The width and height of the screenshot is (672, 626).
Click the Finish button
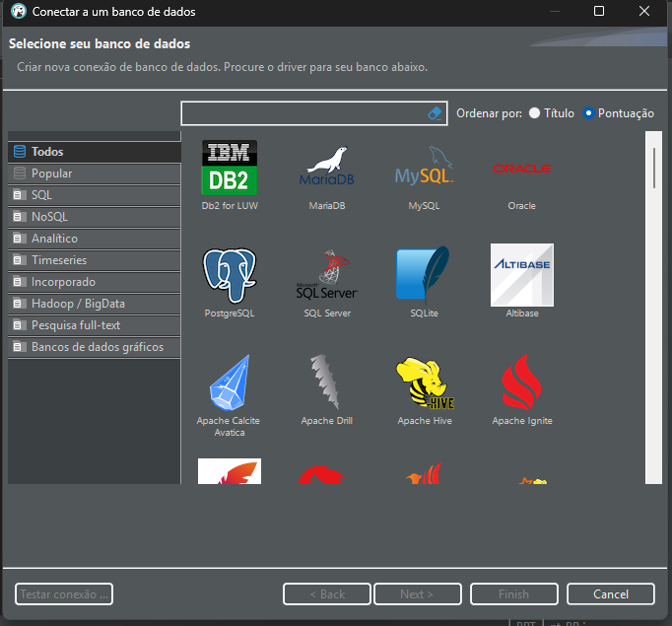coord(514,593)
